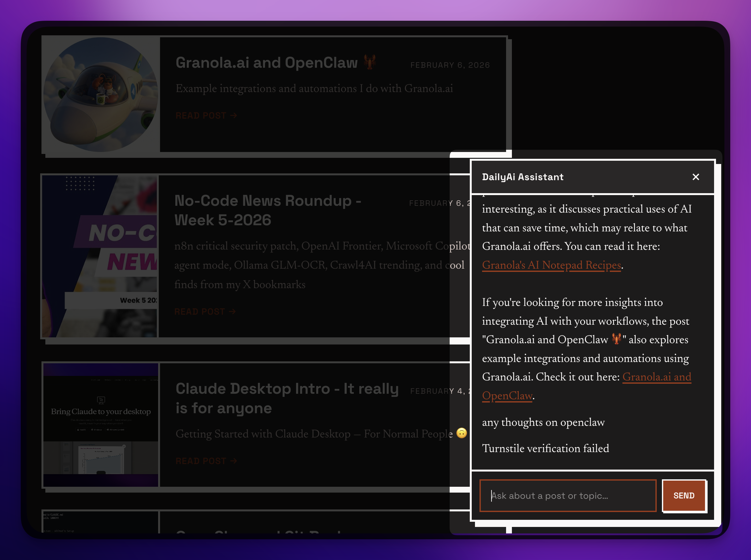Click the No-Code News Roundup description text
751x560 pixels.
[x=322, y=265]
